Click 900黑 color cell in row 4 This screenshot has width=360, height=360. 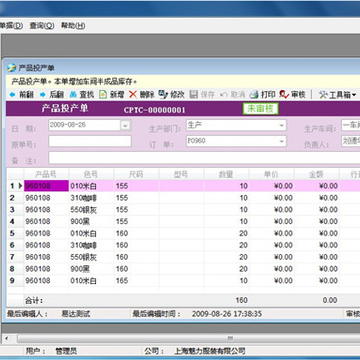pos(91,222)
